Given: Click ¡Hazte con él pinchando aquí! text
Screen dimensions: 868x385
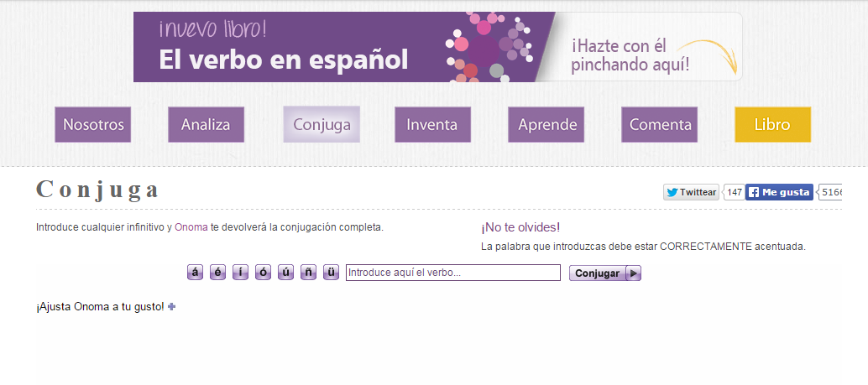Looking at the screenshot, I should [x=630, y=55].
